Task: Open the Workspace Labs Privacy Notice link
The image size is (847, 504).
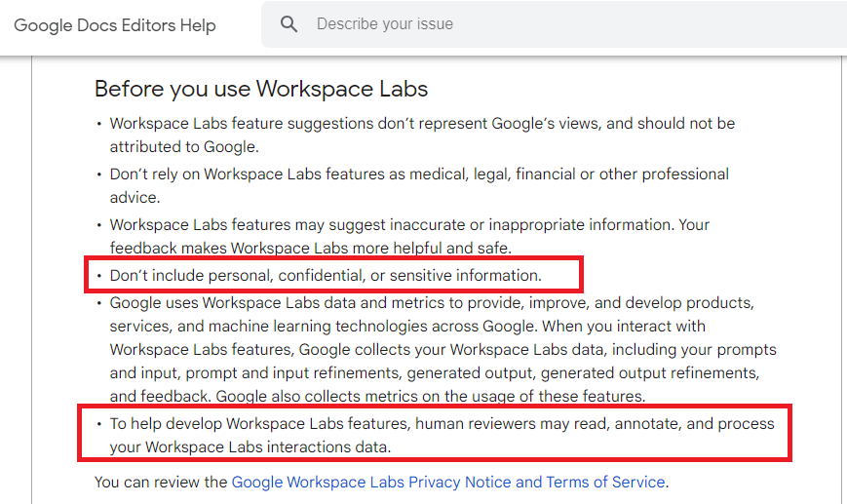Action: 448,482
